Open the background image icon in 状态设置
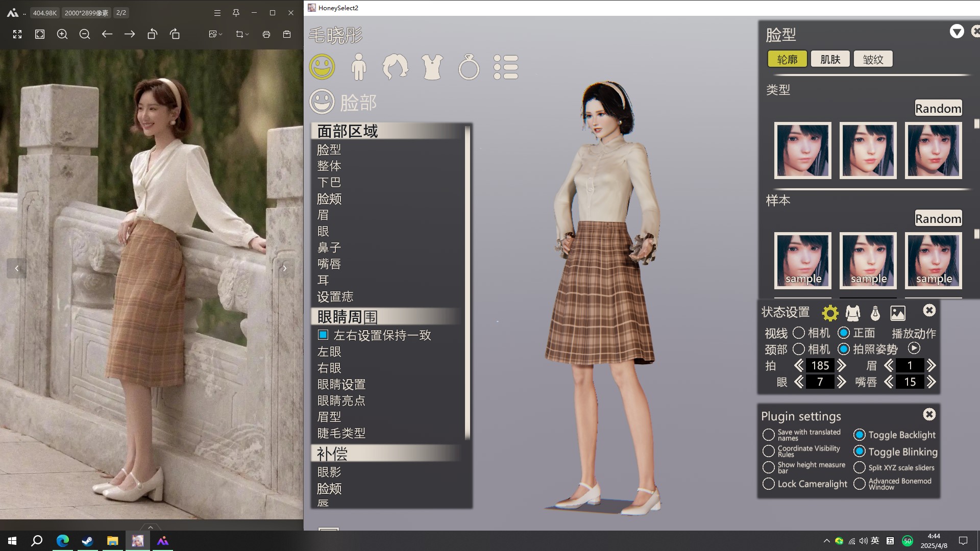980x551 pixels. [897, 313]
